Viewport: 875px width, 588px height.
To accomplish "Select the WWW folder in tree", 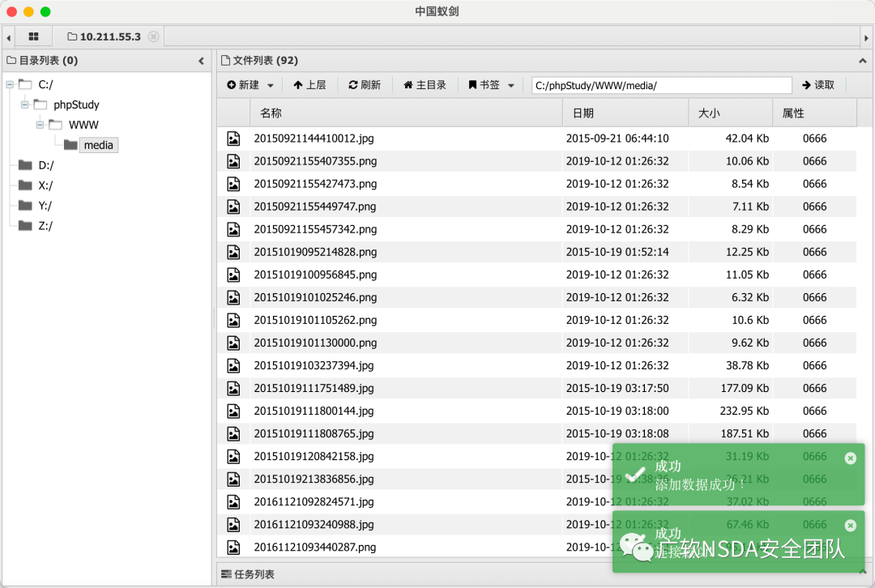I will click(x=83, y=125).
